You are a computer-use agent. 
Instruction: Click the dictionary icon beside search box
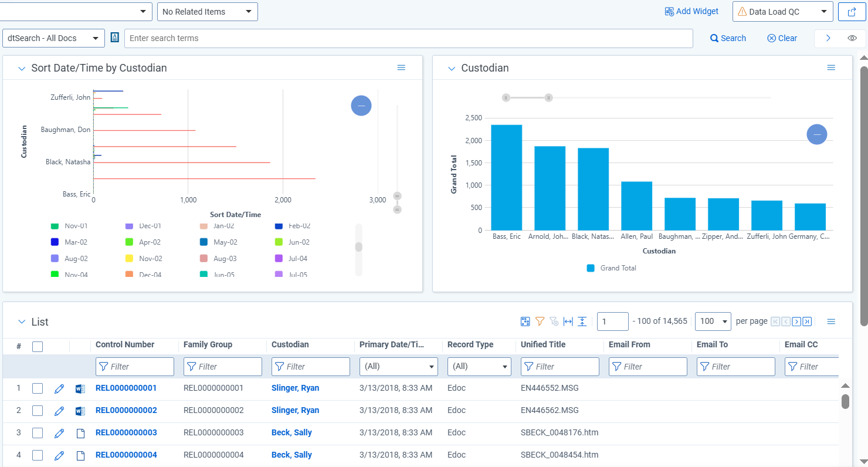coord(115,38)
